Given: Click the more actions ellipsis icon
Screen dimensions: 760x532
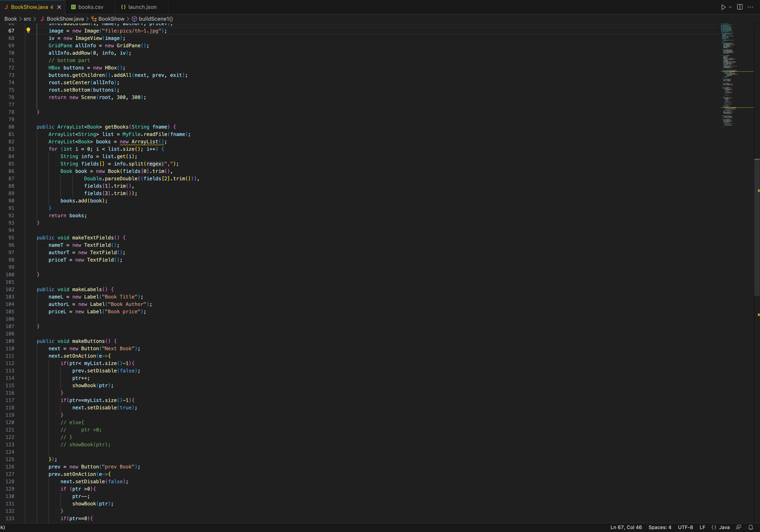Looking at the screenshot, I should (750, 7).
